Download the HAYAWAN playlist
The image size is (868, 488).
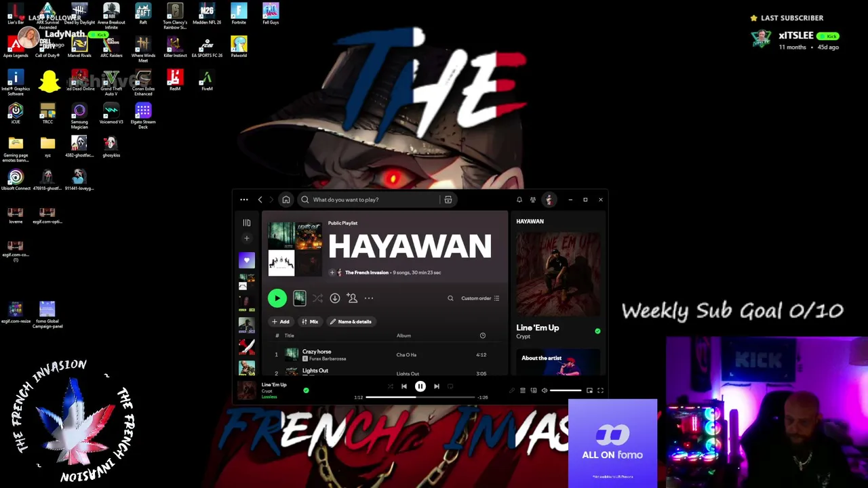click(x=335, y=298)
